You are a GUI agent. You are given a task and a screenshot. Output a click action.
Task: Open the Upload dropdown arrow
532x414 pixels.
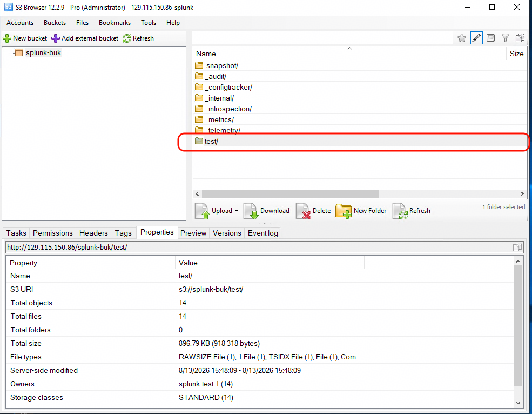coord(237,211)
